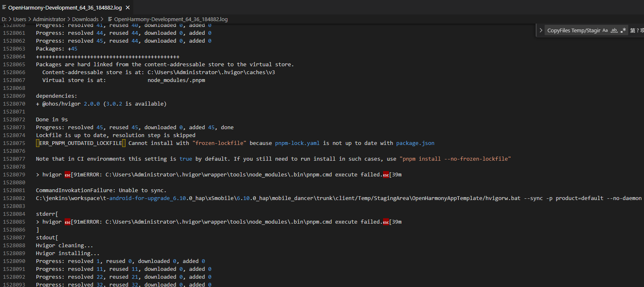This screenshot has width=644, height=287.
Task: Open the 'Users' breadcrumb dropdown
Action: click(19, 19)
